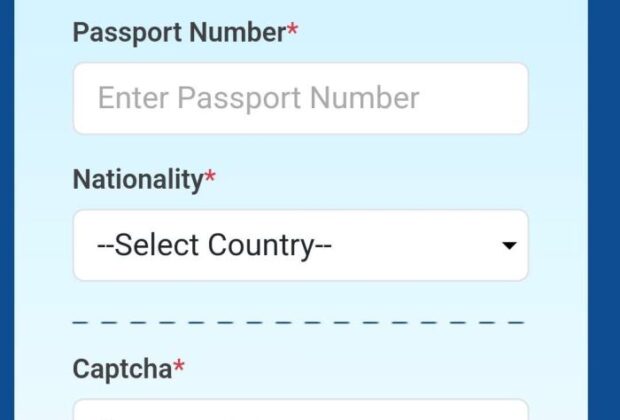Click the Nationality field label
620x420 pixels.
[138, 180]
